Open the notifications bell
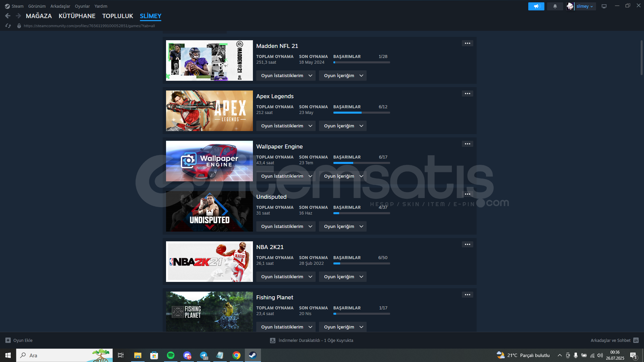Image resolution: width=644 pixels, height=362 pixels. click(555, 6)
